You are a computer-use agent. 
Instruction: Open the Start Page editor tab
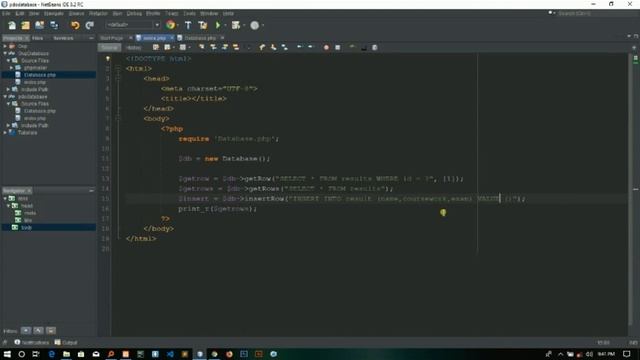tap(112, 38)
